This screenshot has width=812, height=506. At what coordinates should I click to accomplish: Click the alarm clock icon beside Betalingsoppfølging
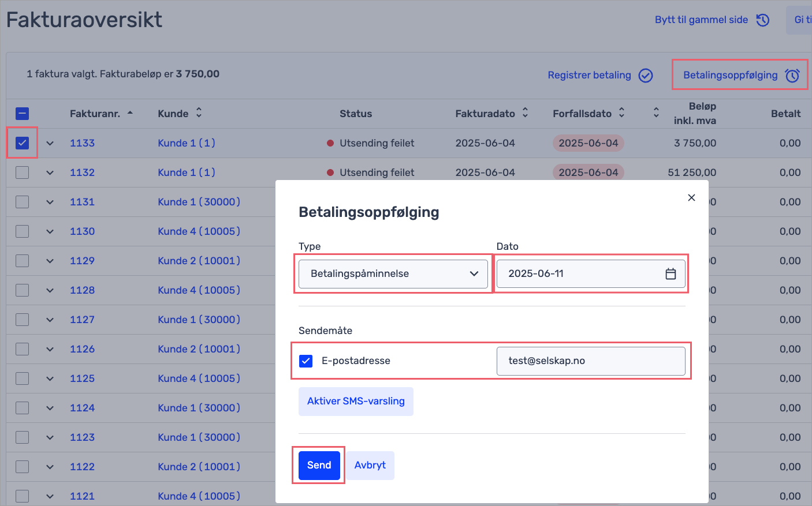pos(792,76)
